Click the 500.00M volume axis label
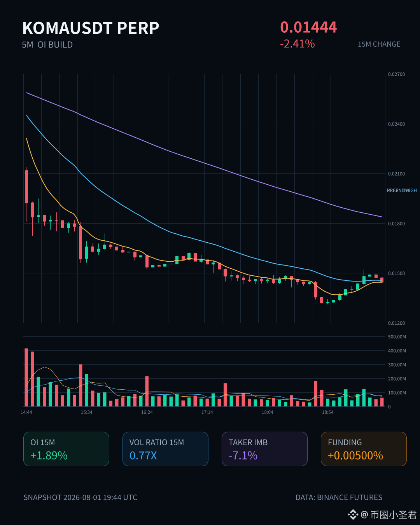420x525 pixels. [x=397, y=337]
